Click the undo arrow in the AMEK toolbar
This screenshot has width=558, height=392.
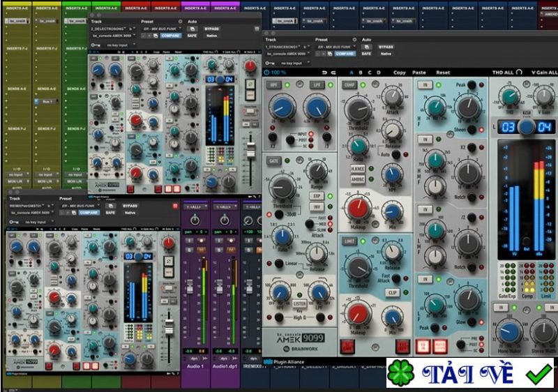tap(324, 73)
